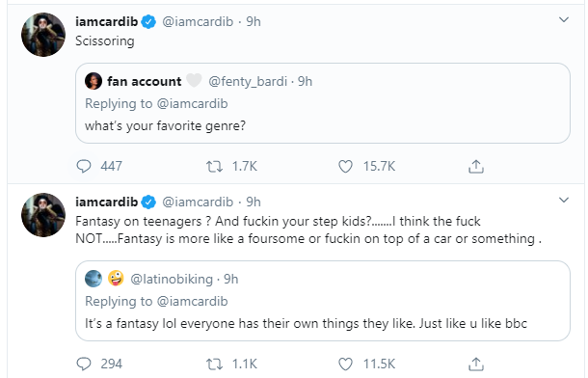Open iamcardib avatar on first tweet
This screenshot has width=588, height=378.
click(x=43, y=35)
